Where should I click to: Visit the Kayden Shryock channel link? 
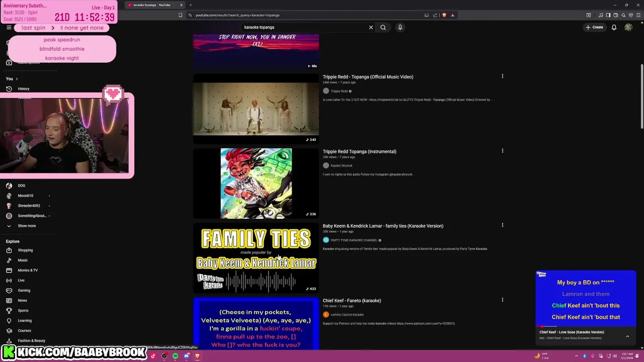[x=341, y=165]
